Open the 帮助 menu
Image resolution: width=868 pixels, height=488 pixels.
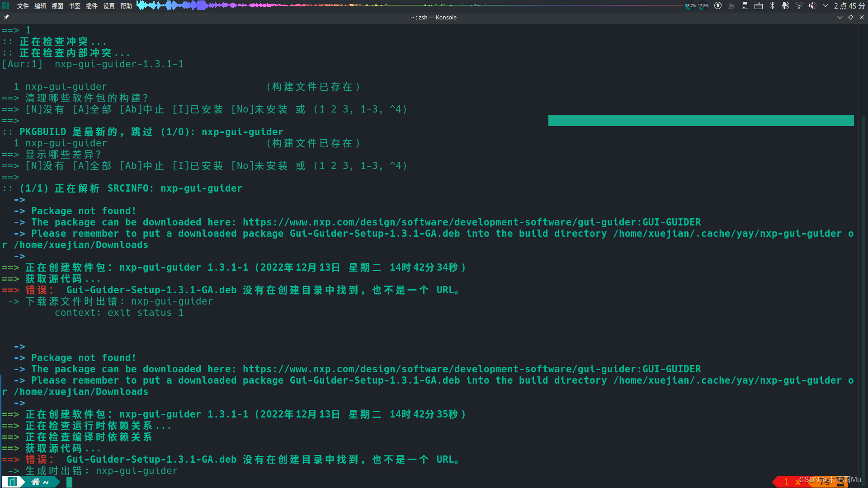126,6
